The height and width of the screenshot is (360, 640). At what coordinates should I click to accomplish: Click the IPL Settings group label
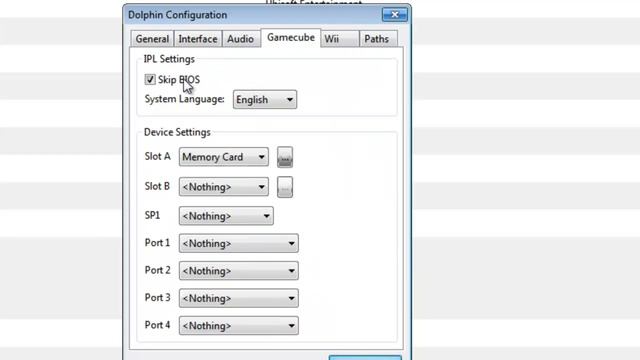(x=169, y=59)
